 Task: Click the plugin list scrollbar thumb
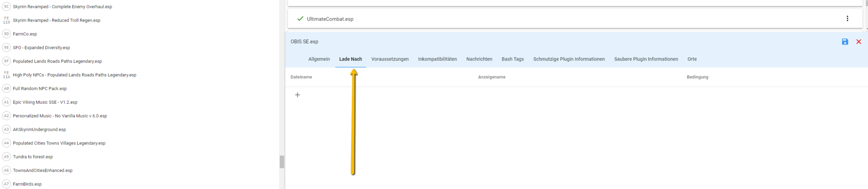282,161
